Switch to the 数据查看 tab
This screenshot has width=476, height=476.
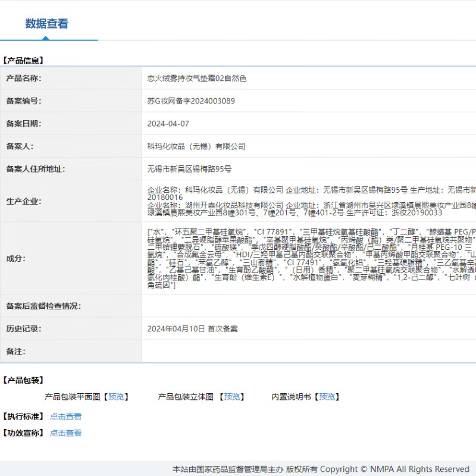coord(46,24)
